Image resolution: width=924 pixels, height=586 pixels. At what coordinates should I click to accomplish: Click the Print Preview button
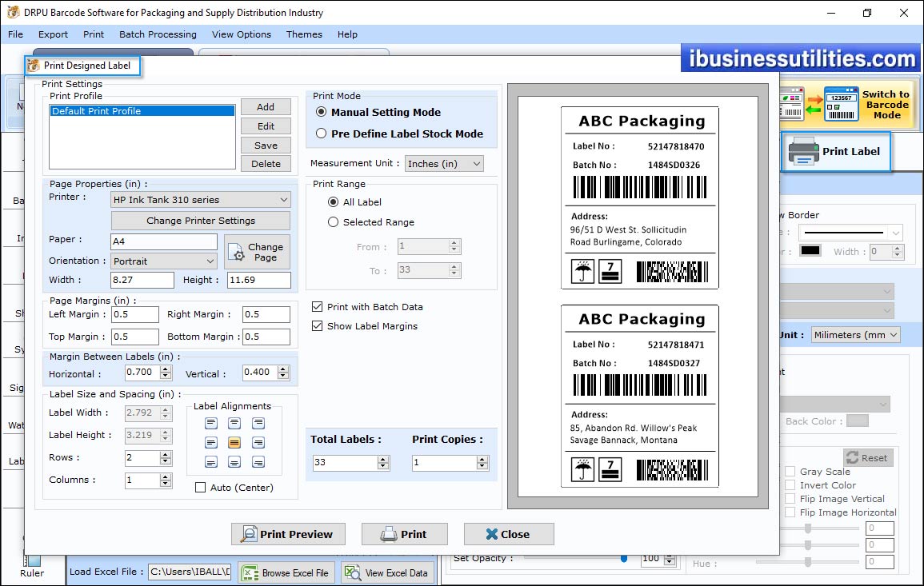click(288, 534)
